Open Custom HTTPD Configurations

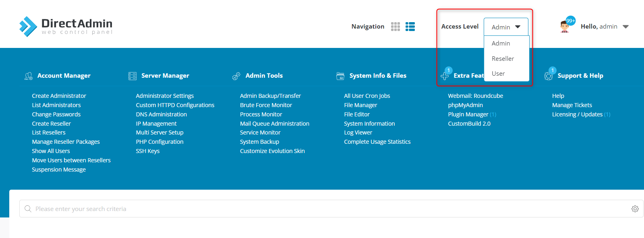point(175,105)
